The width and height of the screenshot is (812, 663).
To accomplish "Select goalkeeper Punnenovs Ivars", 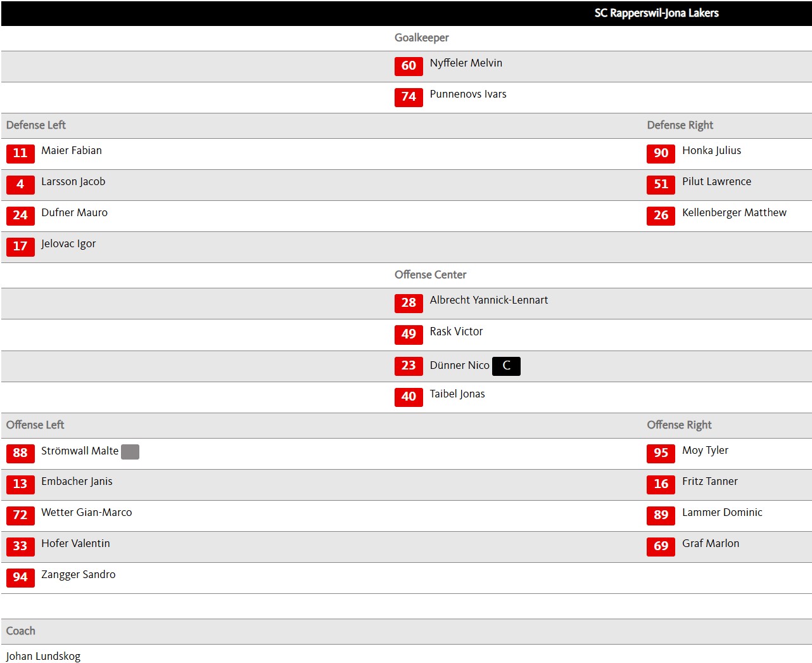I will [468, 94].
